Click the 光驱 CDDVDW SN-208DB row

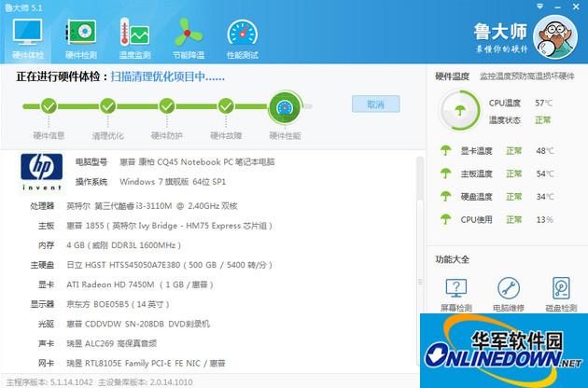click(x=124, y=324)
